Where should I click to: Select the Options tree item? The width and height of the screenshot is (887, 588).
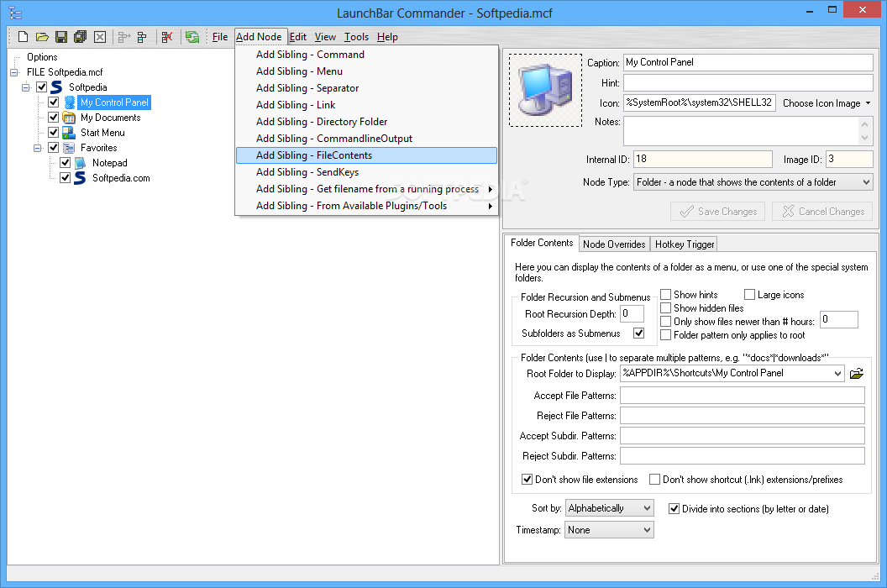coord(42,57)
